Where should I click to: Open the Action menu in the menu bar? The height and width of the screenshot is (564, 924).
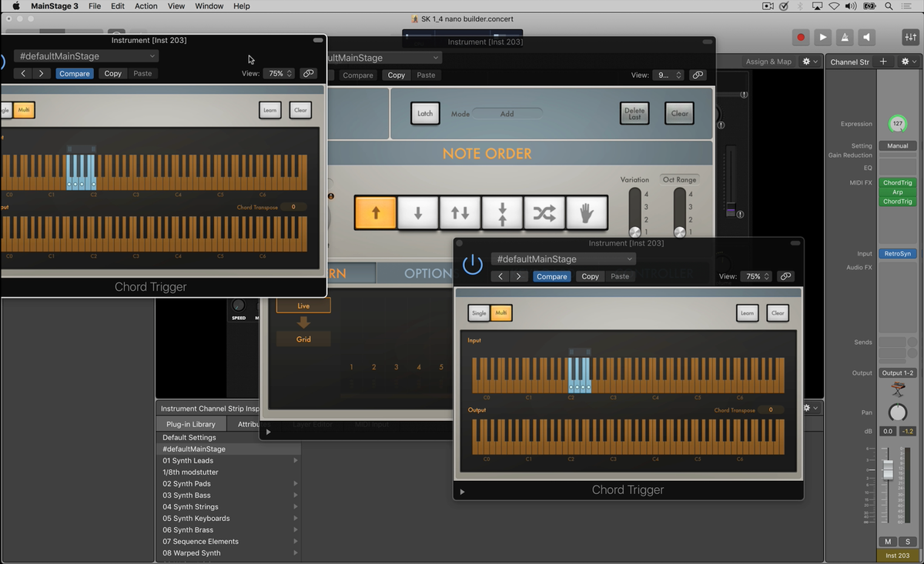point(146,6)
